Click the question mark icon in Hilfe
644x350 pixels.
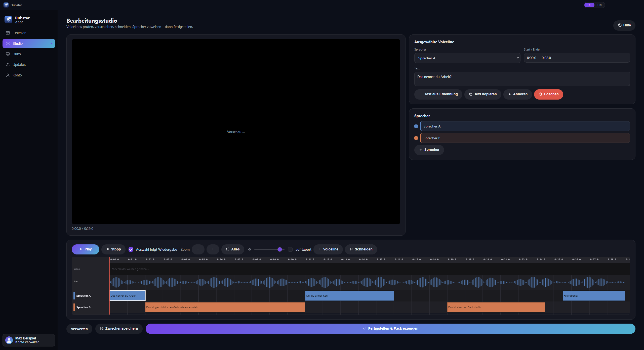[x=620, y=25]
